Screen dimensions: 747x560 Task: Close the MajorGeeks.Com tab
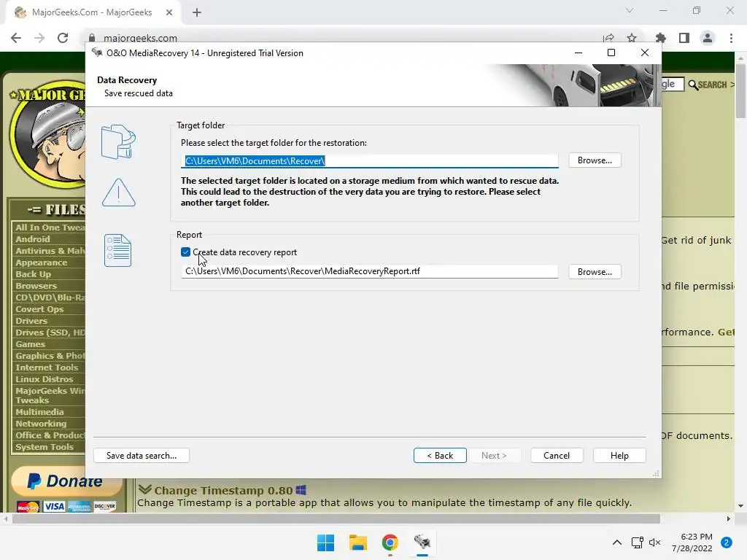point(169,12)
